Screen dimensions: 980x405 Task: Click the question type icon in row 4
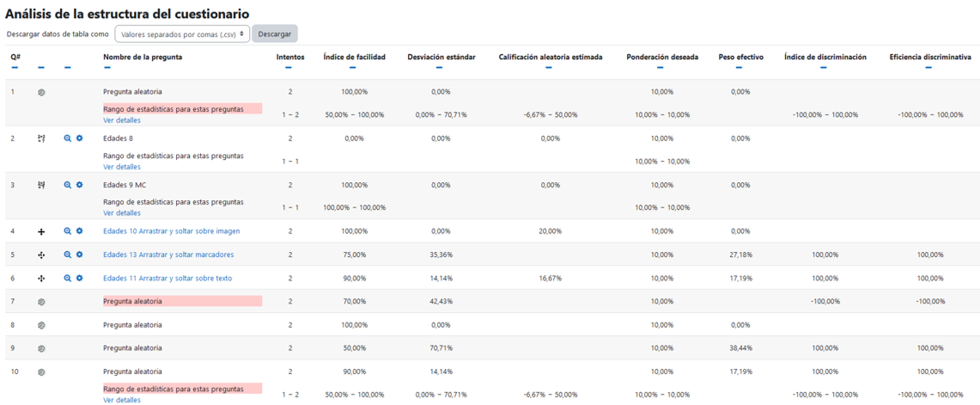pos(41,231)
